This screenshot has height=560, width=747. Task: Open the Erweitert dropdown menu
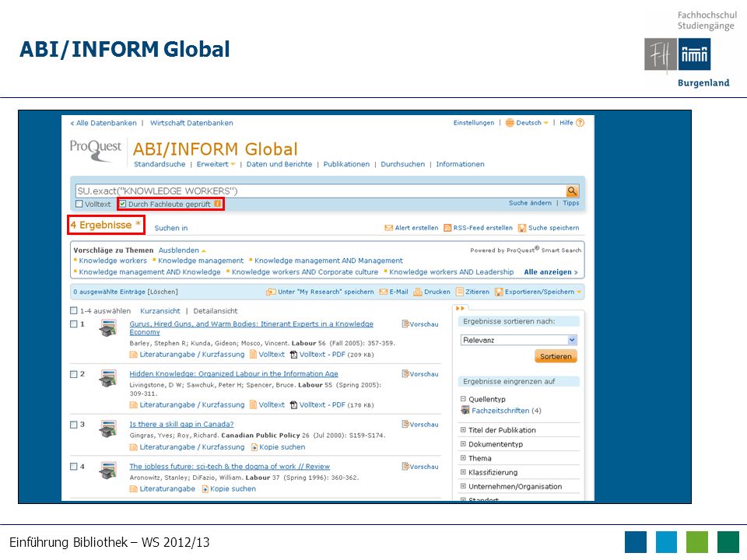click(216, 164)
